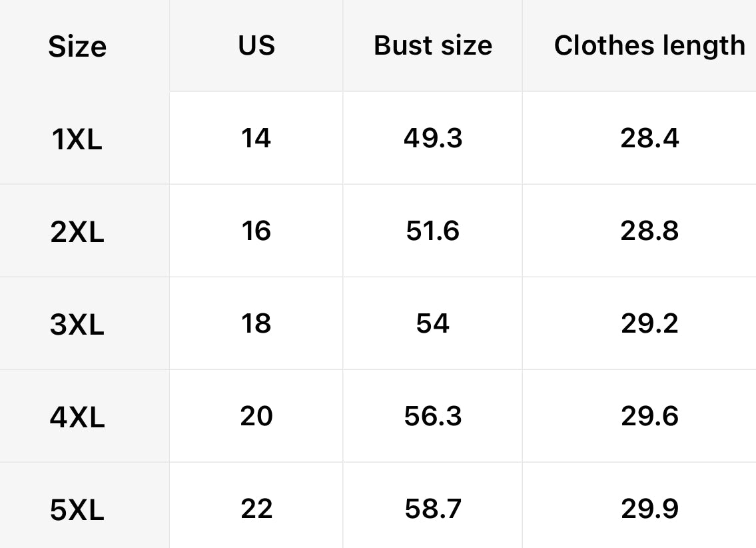
Task: Select the 2XL size row label
Action: (x=77, y=232)
